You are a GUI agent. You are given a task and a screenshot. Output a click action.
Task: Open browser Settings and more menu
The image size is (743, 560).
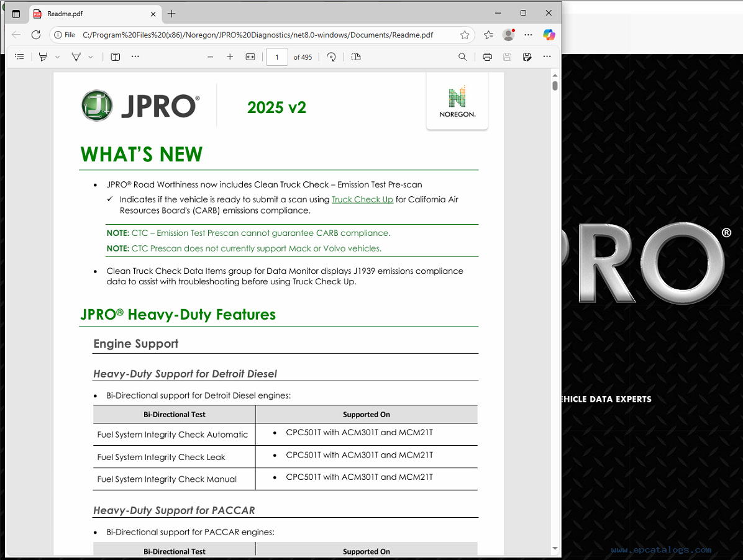(x=528, y=35)
